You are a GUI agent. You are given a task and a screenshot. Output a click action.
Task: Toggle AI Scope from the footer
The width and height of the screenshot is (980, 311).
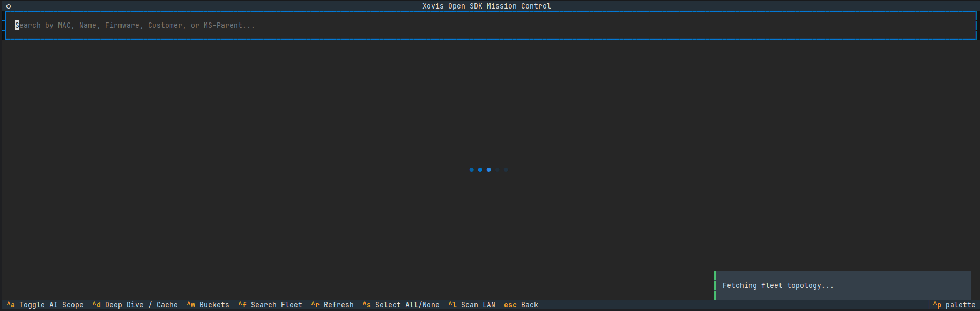[x=51, y=305]
